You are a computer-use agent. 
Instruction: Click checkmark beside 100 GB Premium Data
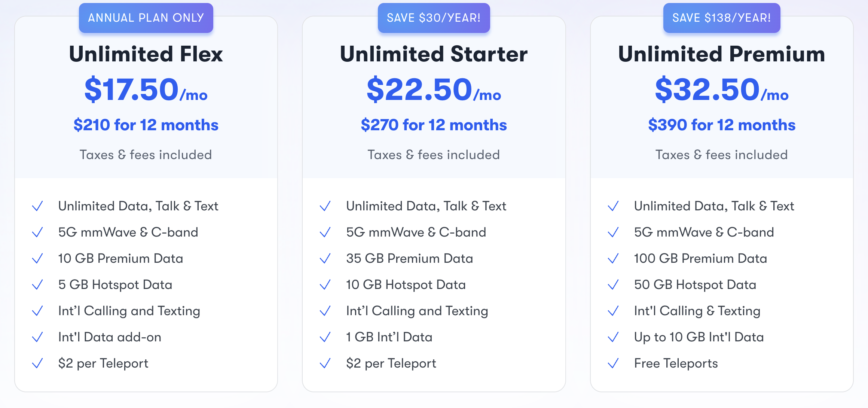(x=613, y=259)
